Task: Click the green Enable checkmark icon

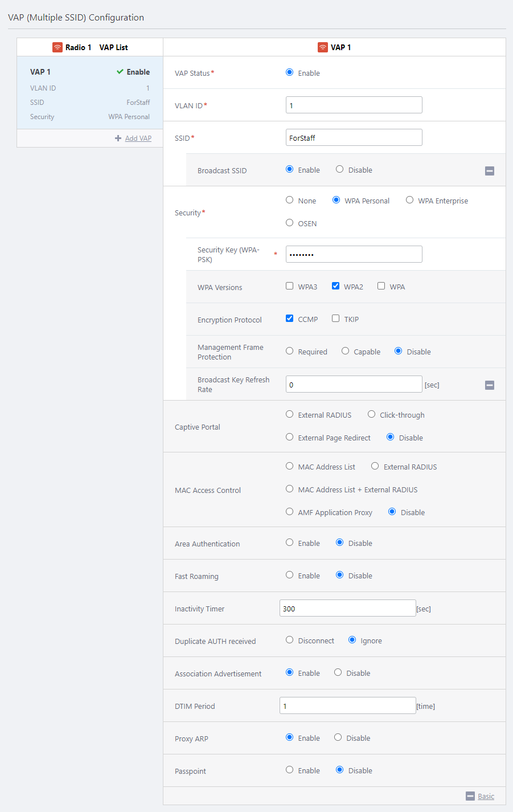Action: pos(120,72)
